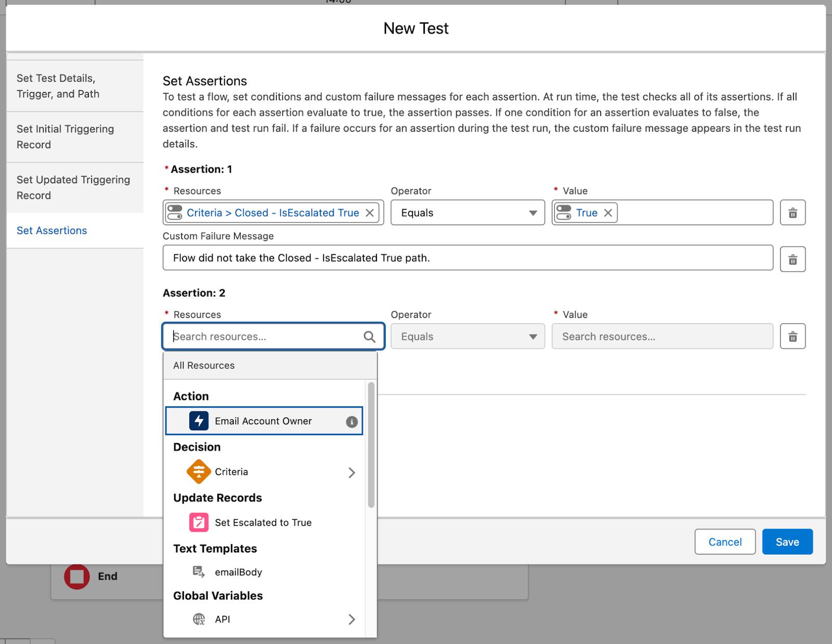Click the Update Records group header
The height and width of the screenshot is (644, 832).
tap(217, 498)
